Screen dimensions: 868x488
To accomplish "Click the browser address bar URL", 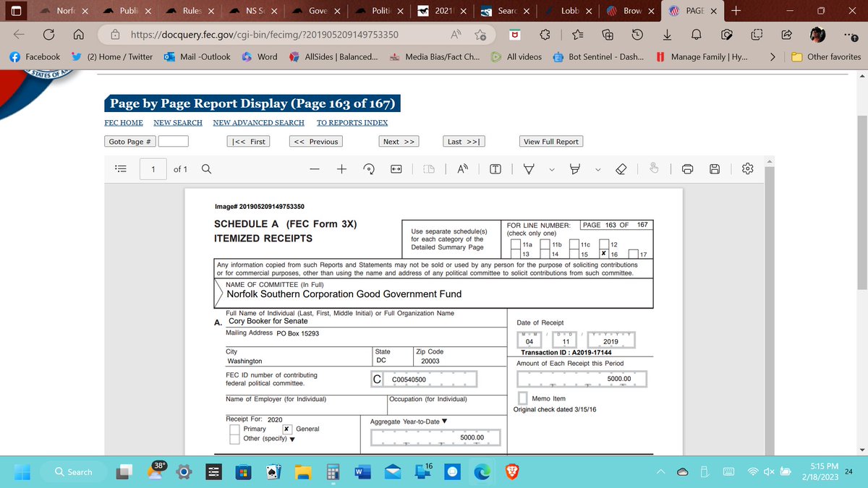I will [x=264, y=35].
